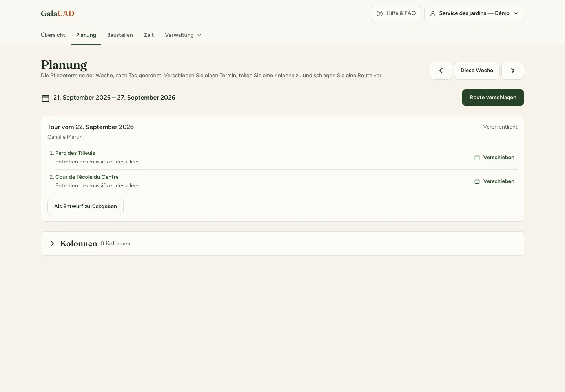This screenshot has width=565, height=392.
Task: Click Entretien text under Cour de l'école du Centre
Action: click(x=97, y=186)
